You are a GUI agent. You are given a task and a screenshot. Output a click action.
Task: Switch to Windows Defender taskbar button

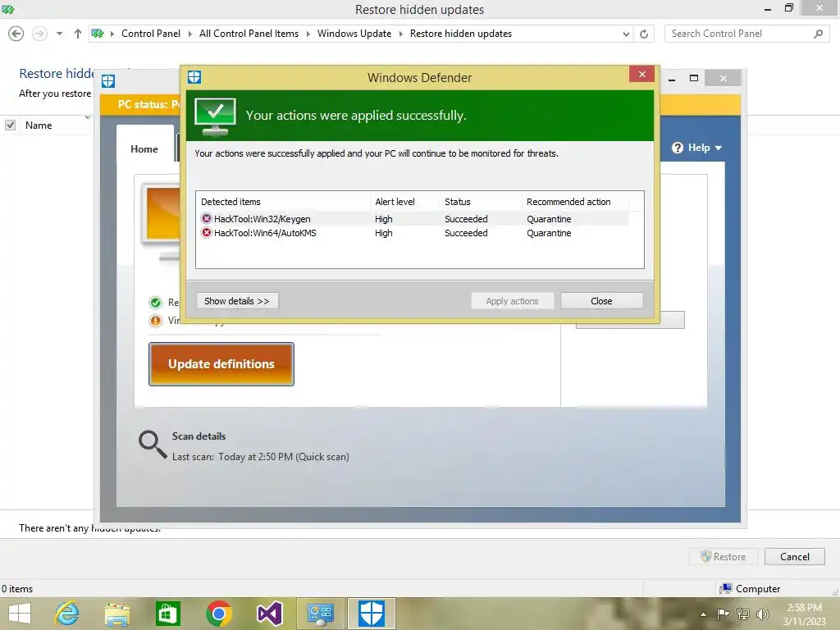tap(372, 614)
